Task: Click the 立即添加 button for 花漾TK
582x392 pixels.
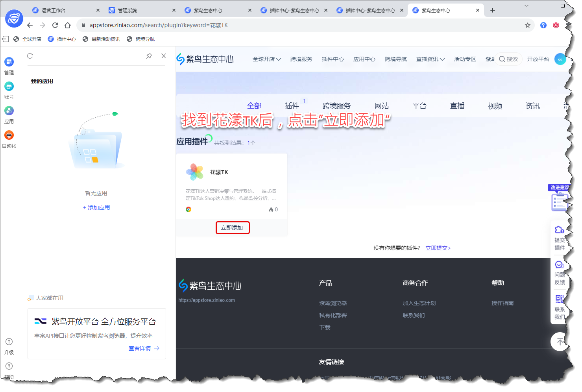Action: 232,227
